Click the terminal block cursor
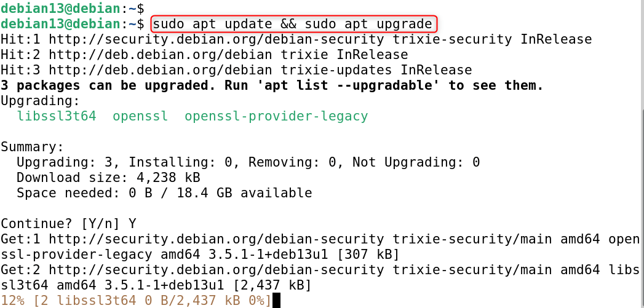The image size is (644, 308). (276, 301)
